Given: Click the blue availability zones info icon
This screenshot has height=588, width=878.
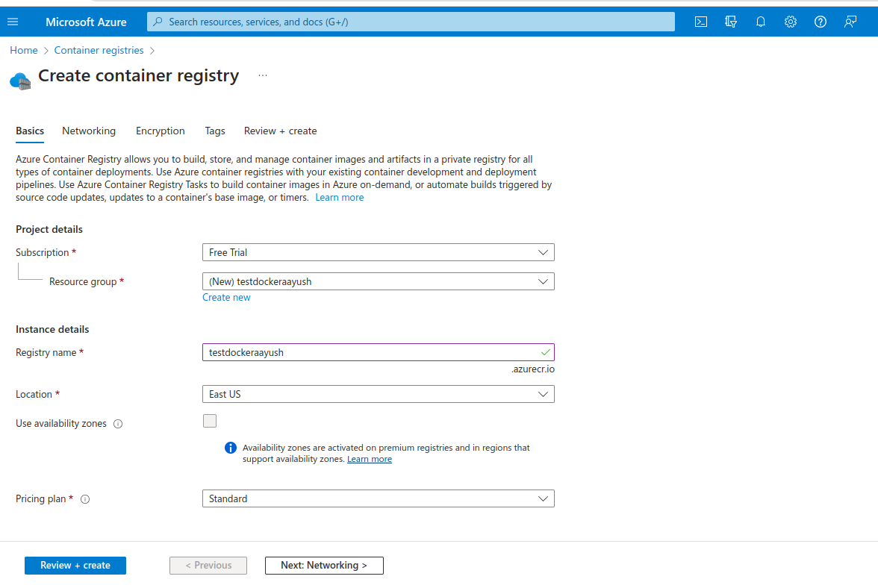Looking at the screenshot, I should point(230,448).
